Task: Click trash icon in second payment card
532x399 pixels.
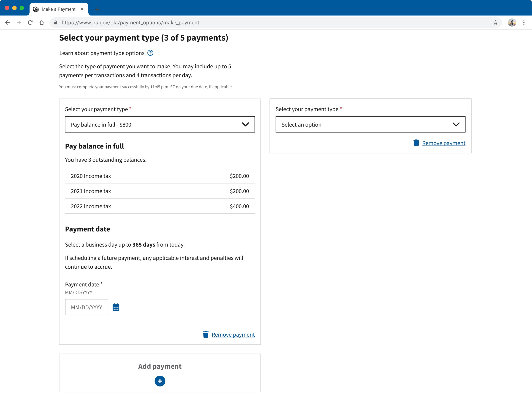Action: (x=416, y=143)
